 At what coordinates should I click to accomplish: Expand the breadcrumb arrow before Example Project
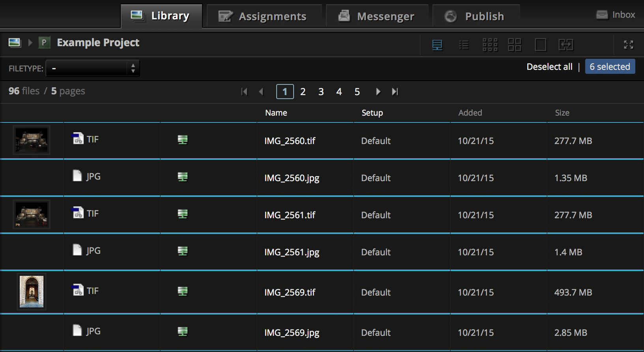[30, 43]
